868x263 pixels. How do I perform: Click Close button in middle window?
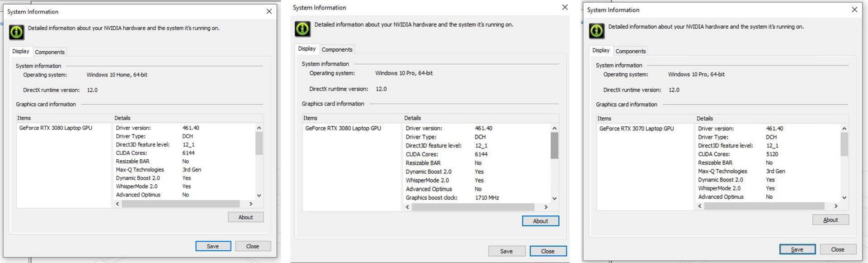click(547, 251)
